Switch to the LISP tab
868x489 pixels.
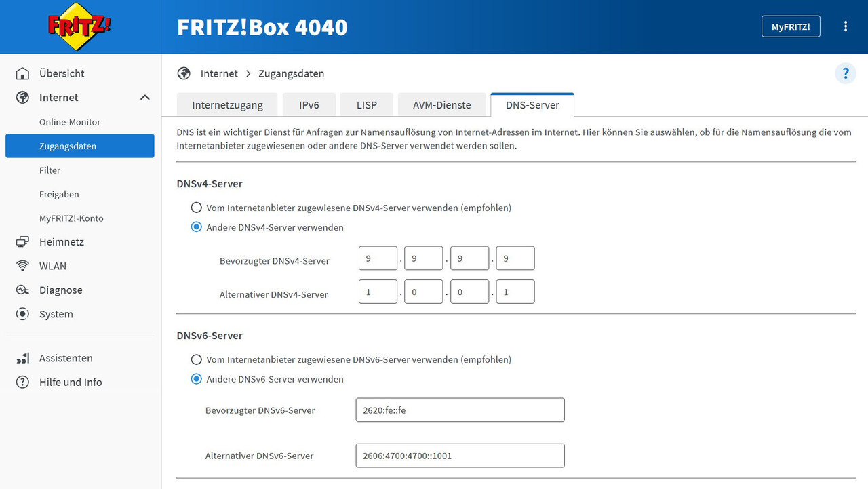point(367,105)
